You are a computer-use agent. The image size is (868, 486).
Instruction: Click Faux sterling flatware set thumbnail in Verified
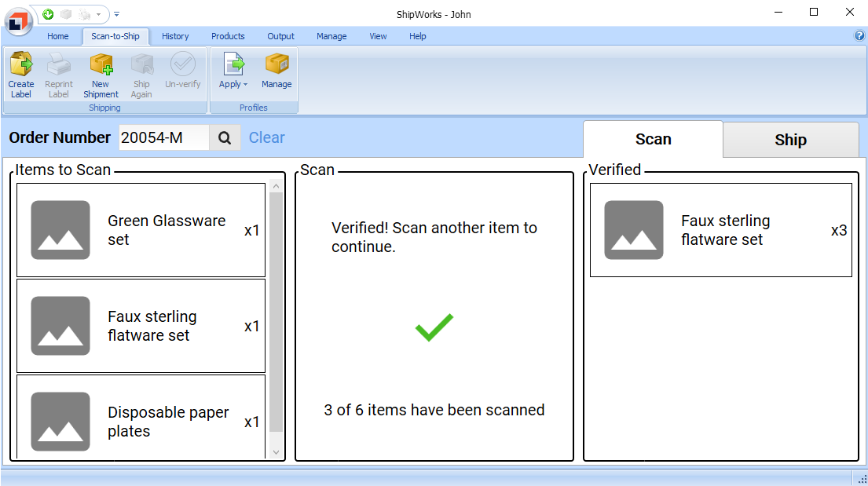tap(634, 230)
